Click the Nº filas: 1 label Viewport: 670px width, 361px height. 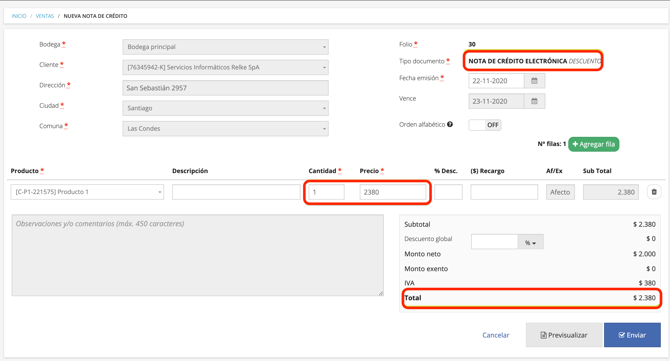tap(552, 144)
